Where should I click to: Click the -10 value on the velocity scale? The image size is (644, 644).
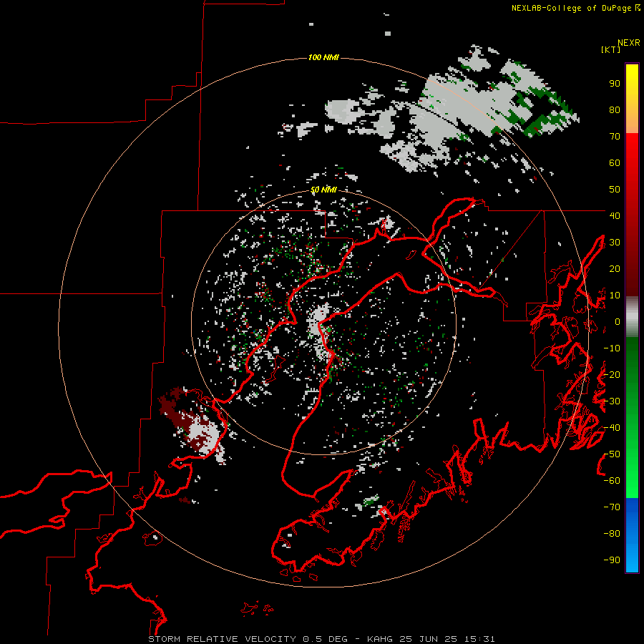point(612,348)
